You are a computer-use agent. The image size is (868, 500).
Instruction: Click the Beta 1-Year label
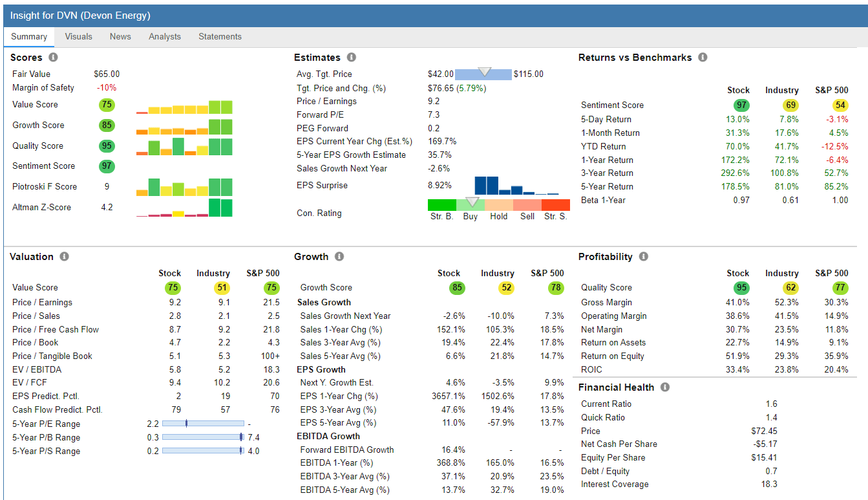click(x=603, y=201)
